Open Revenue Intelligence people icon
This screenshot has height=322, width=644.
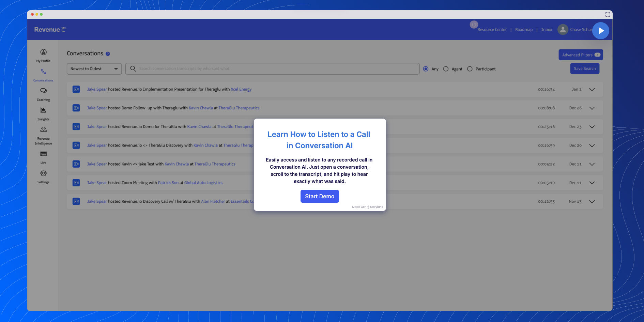click(x=43, y=130)
